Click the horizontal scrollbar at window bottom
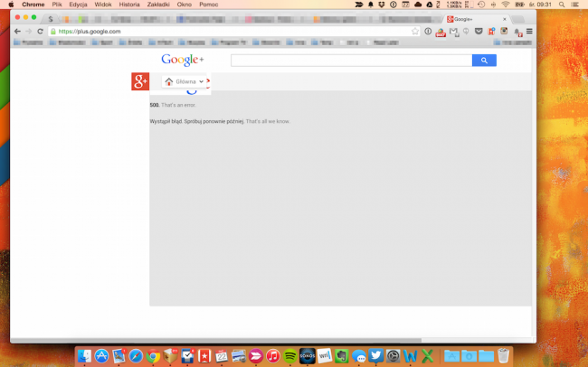The image size is (588, 367). 216,341
